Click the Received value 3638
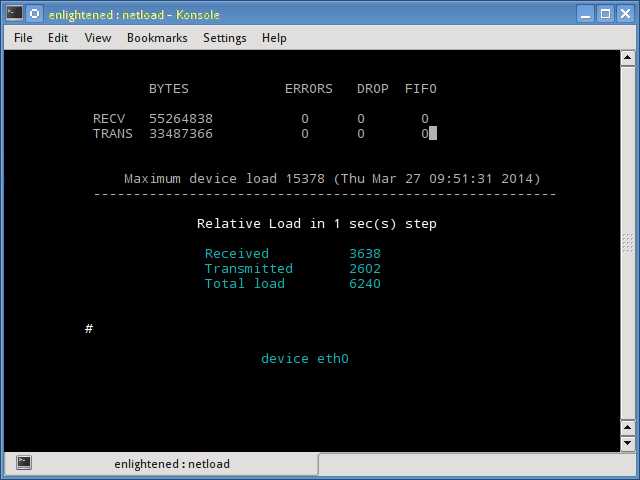Screen dimensions: 640x480 (x=365, y=253)
